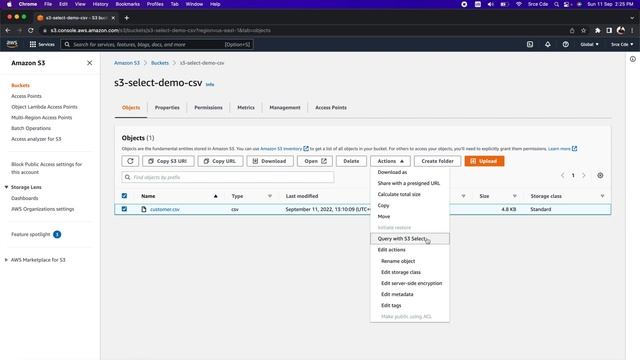Select Query with S3 Select
The image size is (640, 360).
[x=410, y=238]
